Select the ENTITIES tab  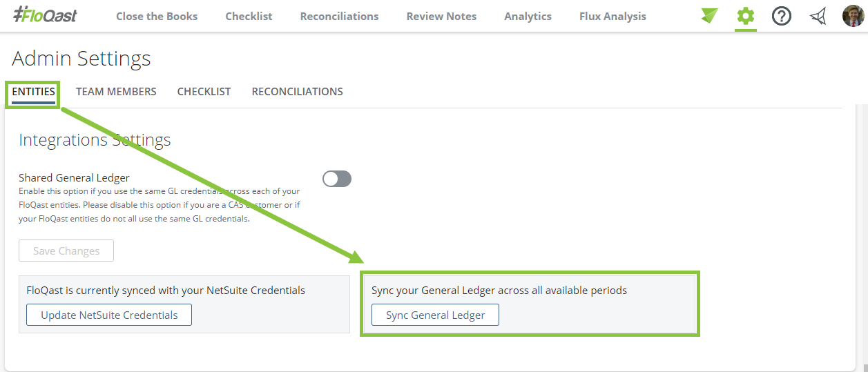point(33,91)
